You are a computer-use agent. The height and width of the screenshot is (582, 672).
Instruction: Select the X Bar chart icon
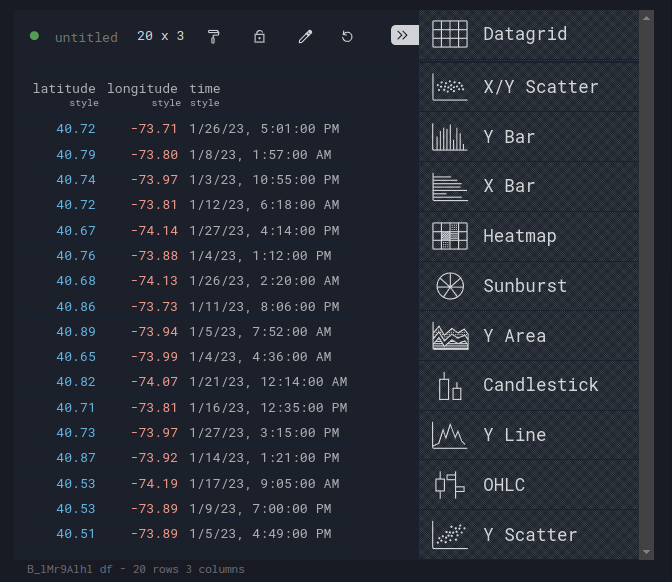coord(450,187)
